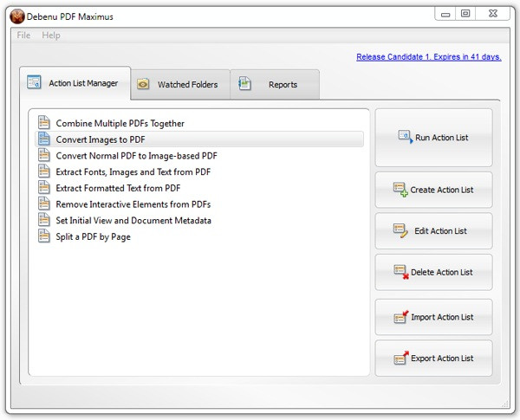Click the Delete Action List red X icon
This screenshot has height=420, width=520.
click(x=401, y=272)
